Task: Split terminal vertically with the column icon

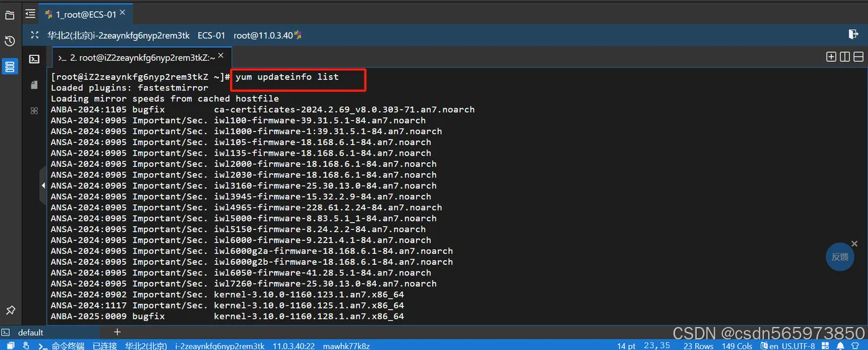Action: [844, 57]
